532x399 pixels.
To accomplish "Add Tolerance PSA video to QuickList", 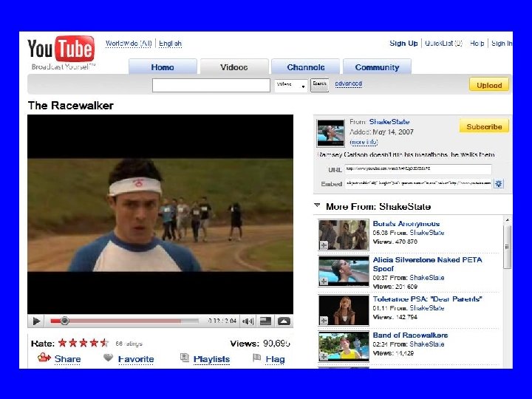I will pyautogui.click(x=324, y=320).
